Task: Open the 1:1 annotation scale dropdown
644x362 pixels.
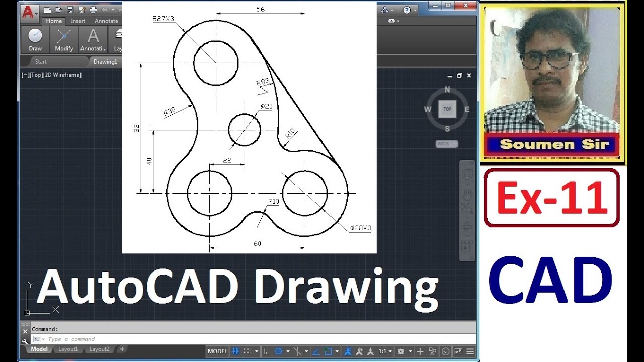Action: tap(385, 351)
